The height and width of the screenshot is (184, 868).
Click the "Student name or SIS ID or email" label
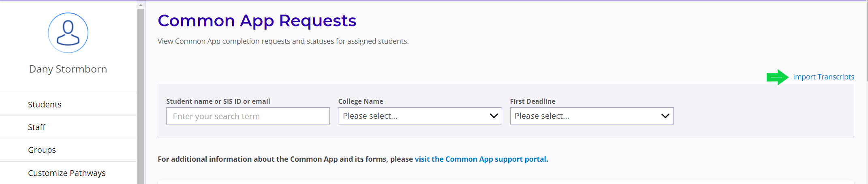pos(218,101)
